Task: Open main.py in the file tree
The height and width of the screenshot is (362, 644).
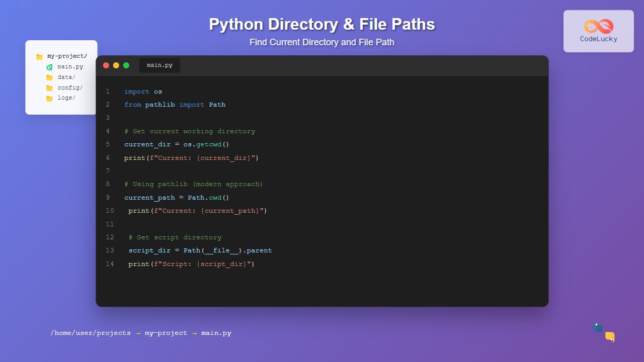Action: pos(70,67)
